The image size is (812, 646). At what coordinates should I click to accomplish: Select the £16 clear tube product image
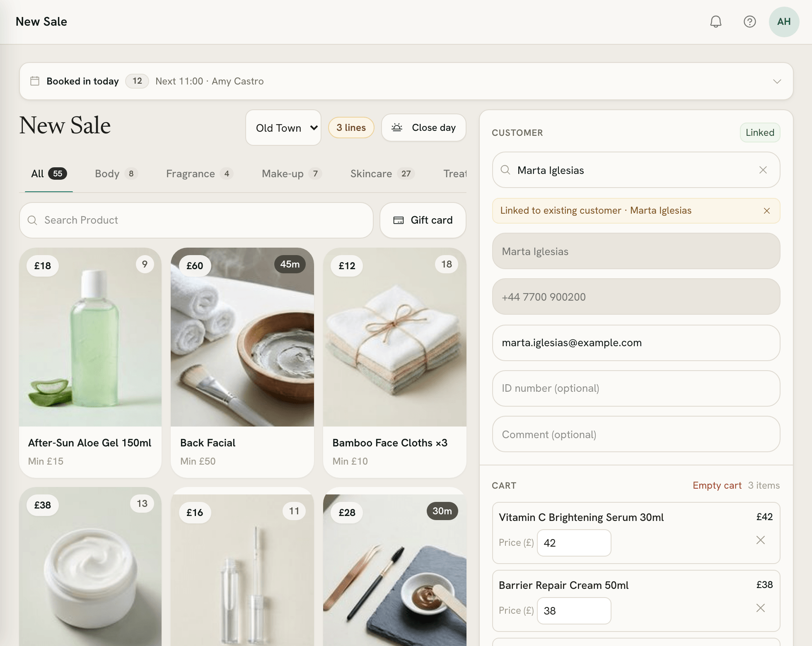point(242,571)
